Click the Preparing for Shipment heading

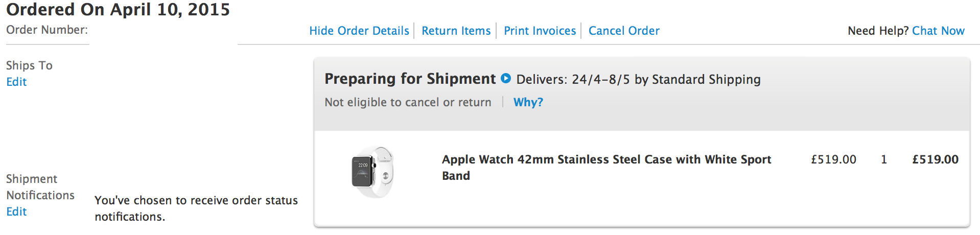[x=410, y=79]
